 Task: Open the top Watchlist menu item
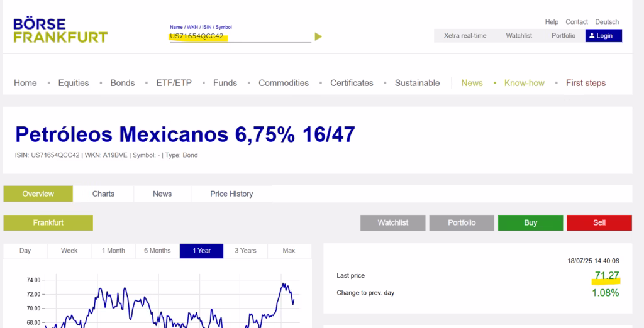(519, 36)
